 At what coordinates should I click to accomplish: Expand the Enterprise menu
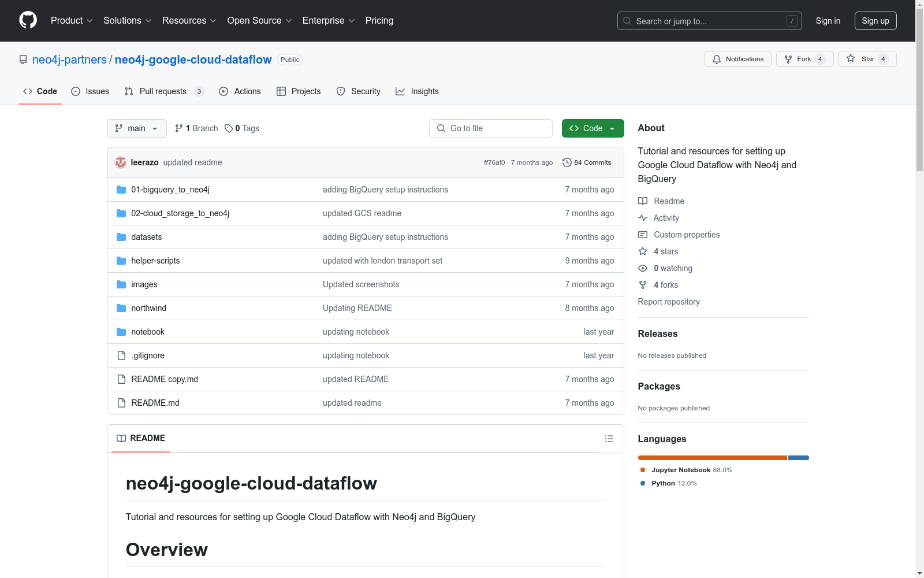tap(329, 21)
